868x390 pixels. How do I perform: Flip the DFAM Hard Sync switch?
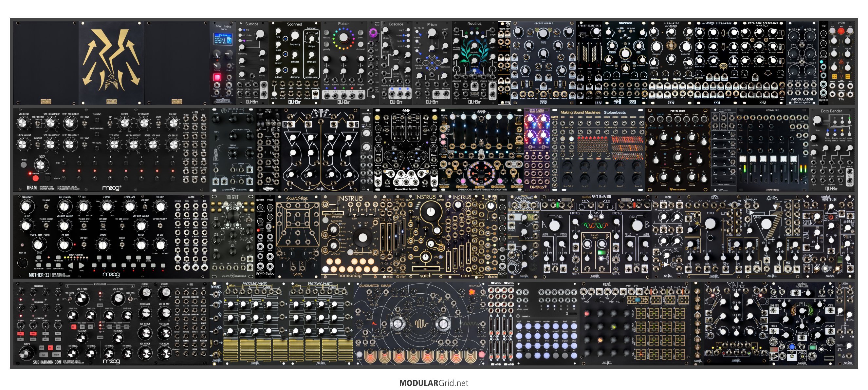pyautogui.click(x=38, y=145)
